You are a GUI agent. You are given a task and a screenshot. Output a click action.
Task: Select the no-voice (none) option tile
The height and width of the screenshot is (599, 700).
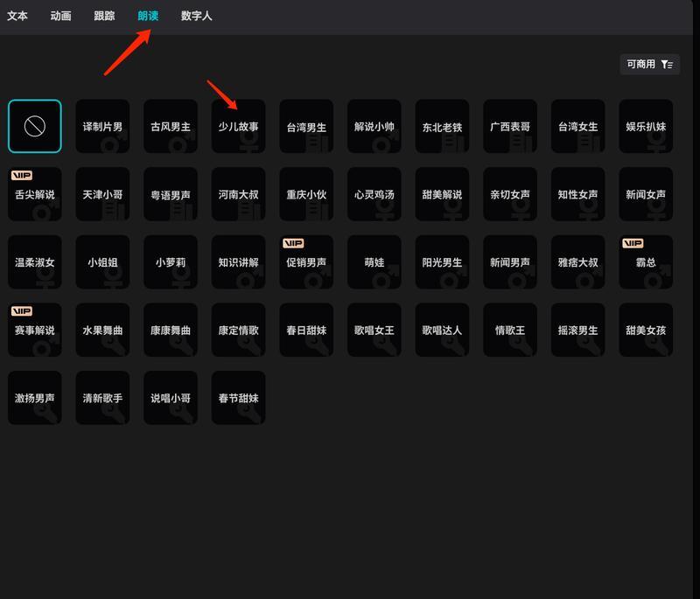click(x=35, y=126)
